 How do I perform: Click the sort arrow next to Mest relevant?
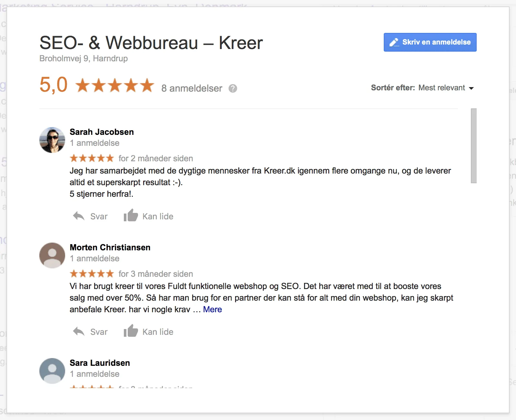[x=472, y=88]
